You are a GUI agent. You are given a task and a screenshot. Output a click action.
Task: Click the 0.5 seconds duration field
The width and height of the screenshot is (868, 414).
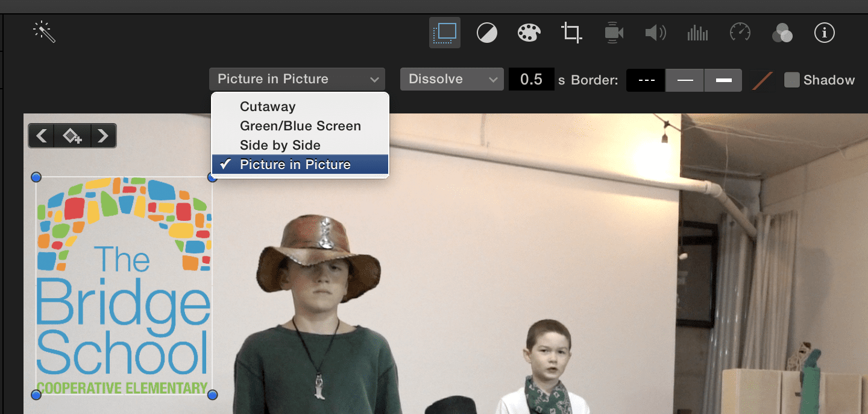tap(531, 80)
